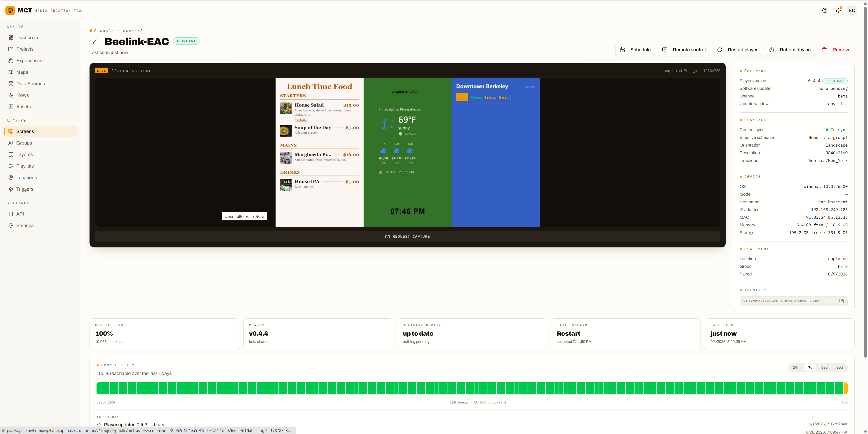This screenshot has width=868, height=434.
Task: Open Settings in the sidebar
Action: [x=40, y=225]
